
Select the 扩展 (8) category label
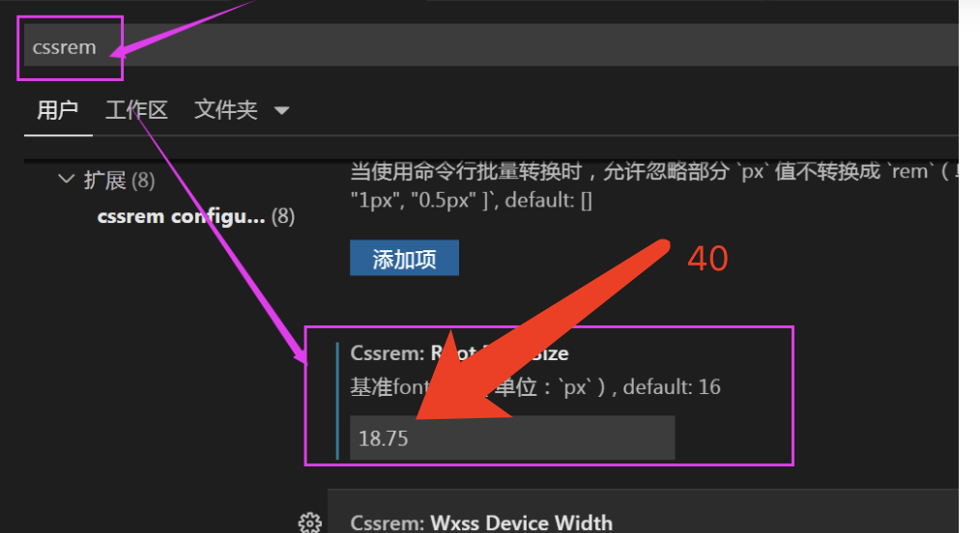[x=120, y=181]
